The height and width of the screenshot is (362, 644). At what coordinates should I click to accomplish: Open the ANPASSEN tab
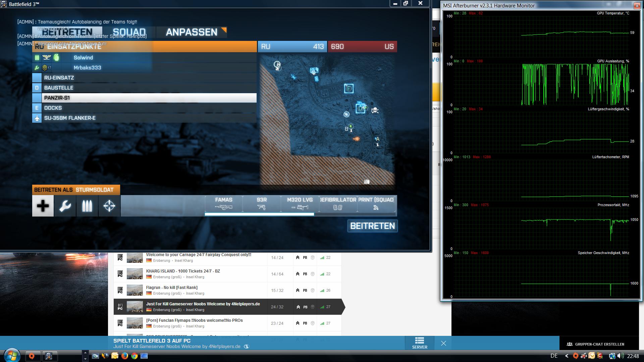coord(192,32)
